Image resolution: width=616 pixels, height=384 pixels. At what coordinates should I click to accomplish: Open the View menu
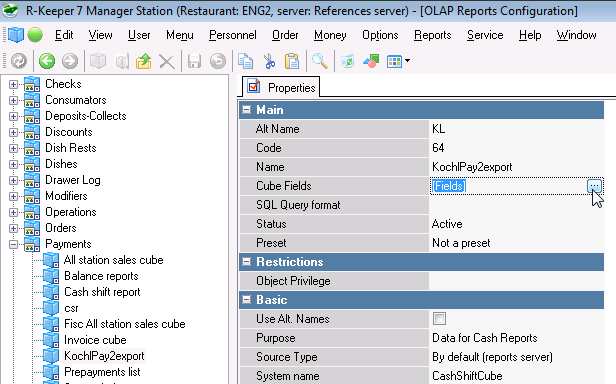[100, 35]
